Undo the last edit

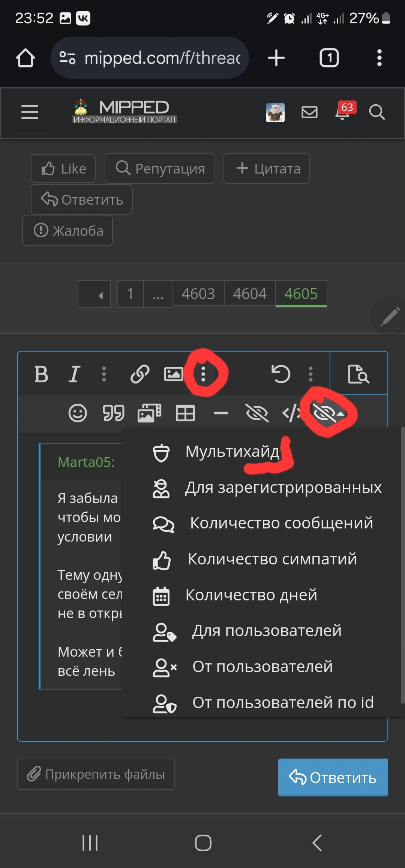[281, 374]
